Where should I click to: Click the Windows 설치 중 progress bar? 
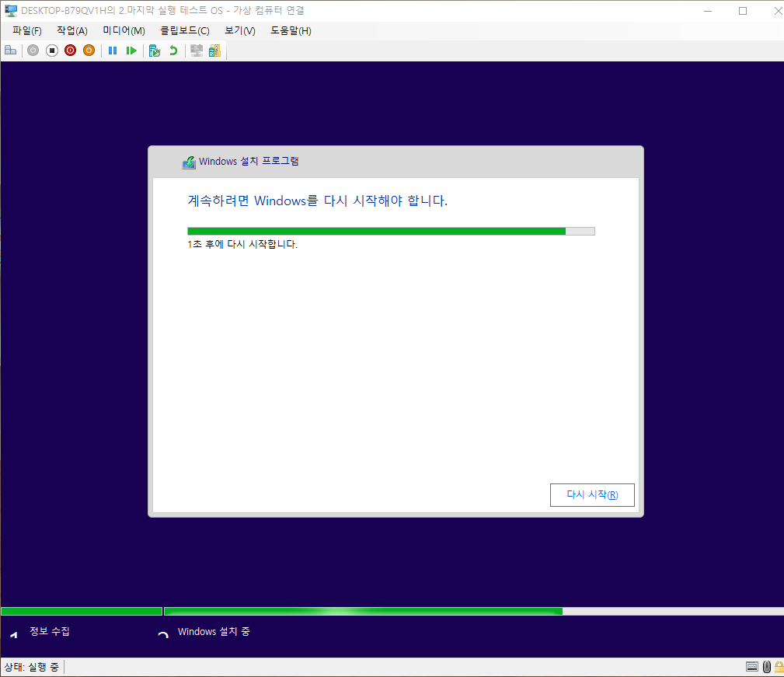click(474, 611)
